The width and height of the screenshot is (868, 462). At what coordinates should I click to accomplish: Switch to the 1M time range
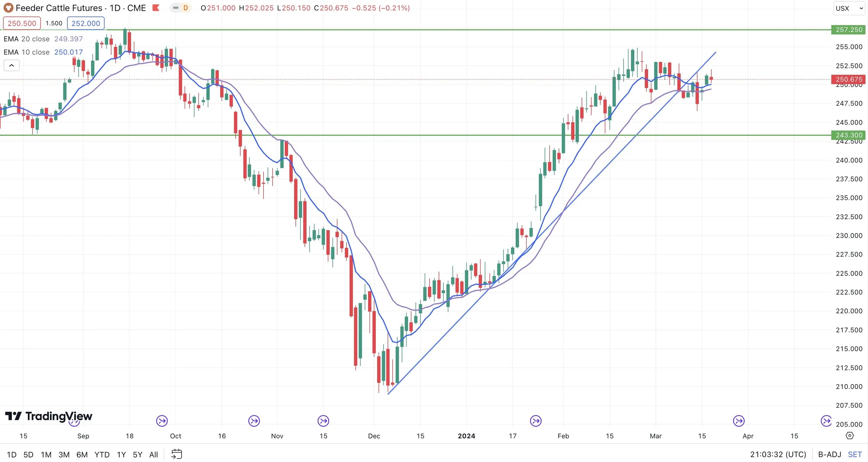click(x=46, y=454)
